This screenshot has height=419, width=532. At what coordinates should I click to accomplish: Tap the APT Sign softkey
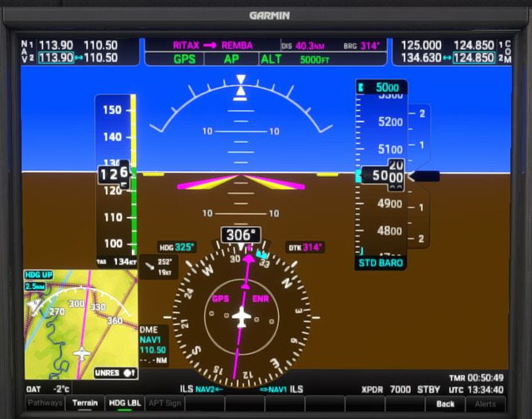tap(165, 403)
